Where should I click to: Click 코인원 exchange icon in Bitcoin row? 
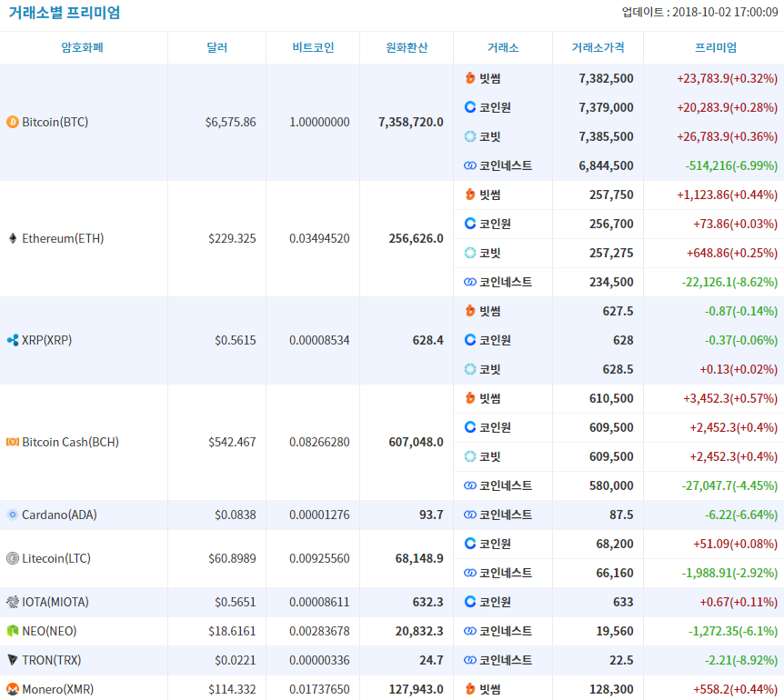[x=470, y=107]
